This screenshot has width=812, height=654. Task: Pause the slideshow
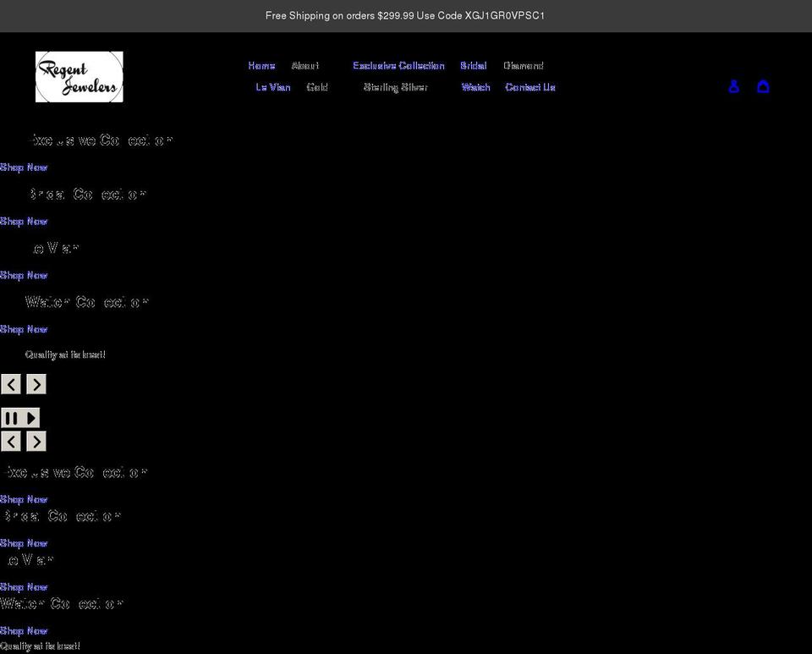[x=11, y=418]
